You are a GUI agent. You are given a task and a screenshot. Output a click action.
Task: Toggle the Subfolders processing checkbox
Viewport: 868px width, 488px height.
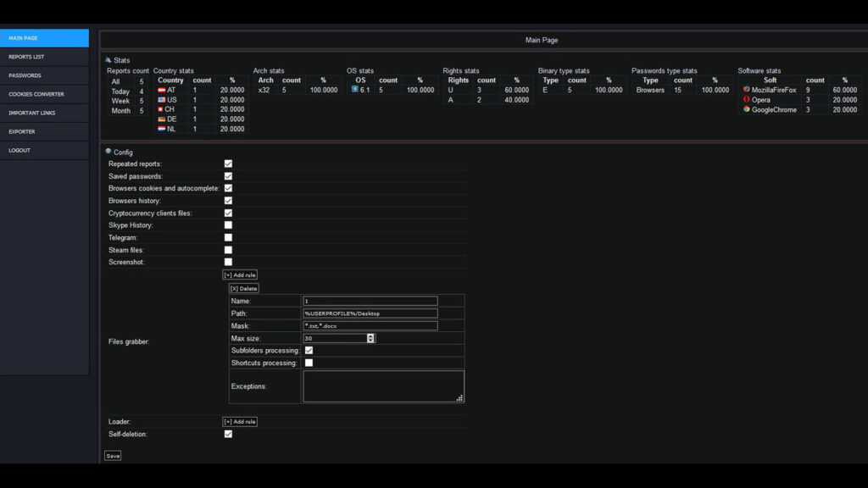click(x=309, y=350)
